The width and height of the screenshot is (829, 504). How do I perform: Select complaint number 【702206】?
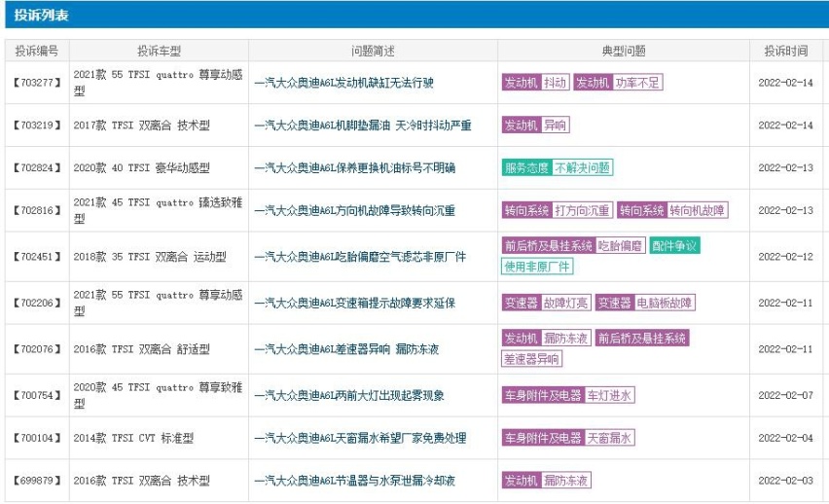pyautogui.click(x=37, y=303)
